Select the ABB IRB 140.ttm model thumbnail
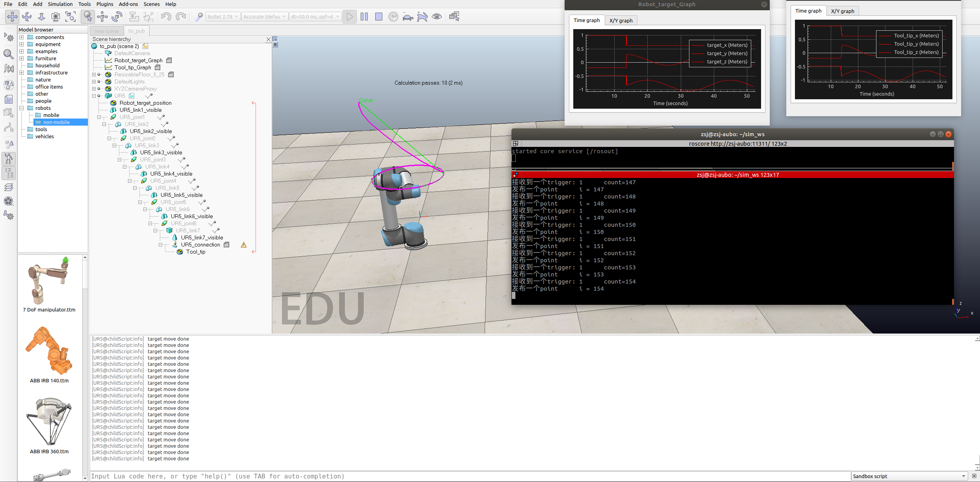The width and height of the screenshot is (980, 482). point(49,351)
